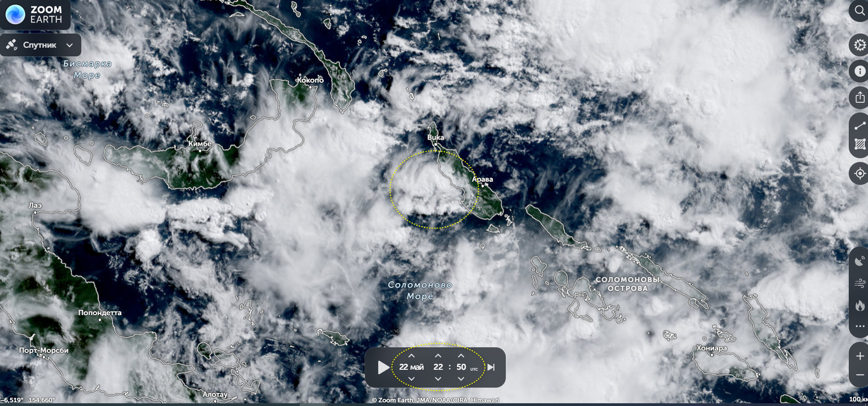This screenshot has height=406, width=868.
Task: Select the measure area tool
Action: pos(859,145)
